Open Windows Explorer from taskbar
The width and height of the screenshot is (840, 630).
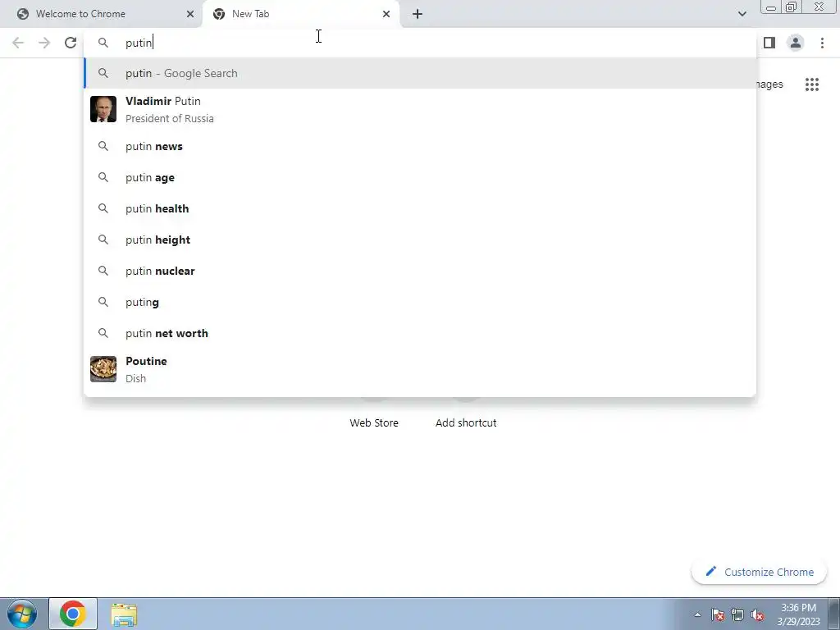tap(125, 614)
